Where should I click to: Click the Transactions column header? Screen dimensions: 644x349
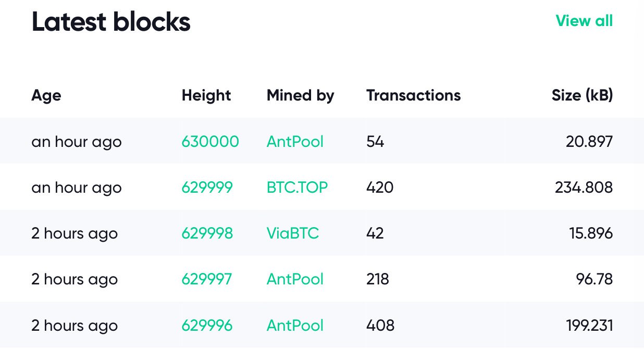pyautogui.click(x=414, y=95)
